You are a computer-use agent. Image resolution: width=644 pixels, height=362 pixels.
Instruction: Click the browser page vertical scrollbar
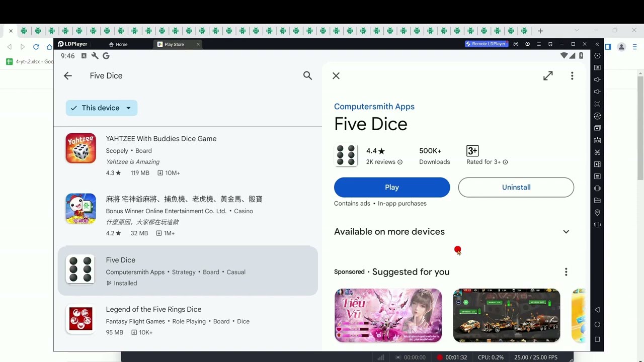[x=640, y=128]
